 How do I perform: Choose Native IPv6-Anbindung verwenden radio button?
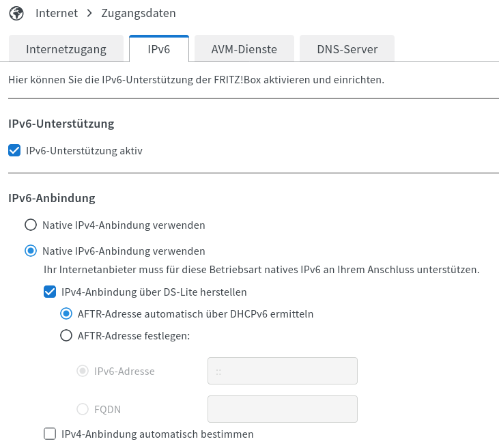pyautogui.click(x=31, y=251)
